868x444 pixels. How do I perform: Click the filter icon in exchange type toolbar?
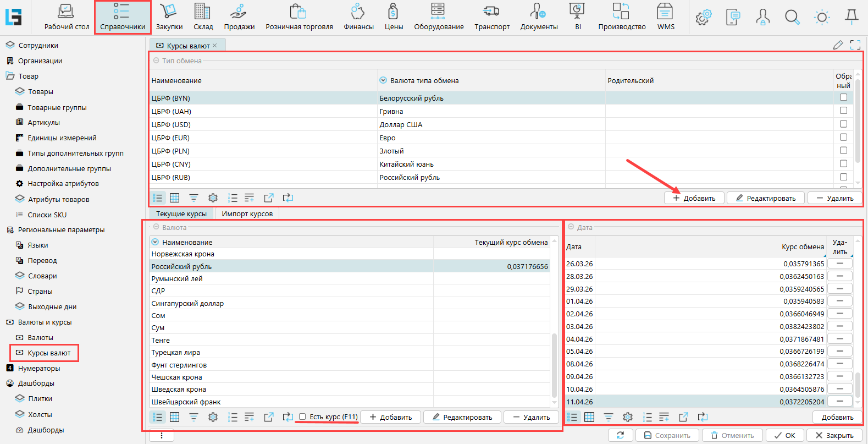[x=193, y=198]
